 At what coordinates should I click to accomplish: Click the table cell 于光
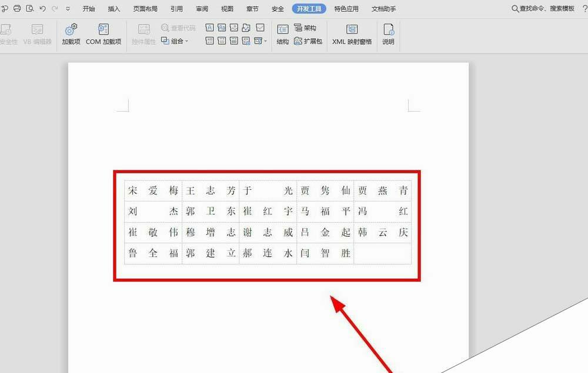268,190
